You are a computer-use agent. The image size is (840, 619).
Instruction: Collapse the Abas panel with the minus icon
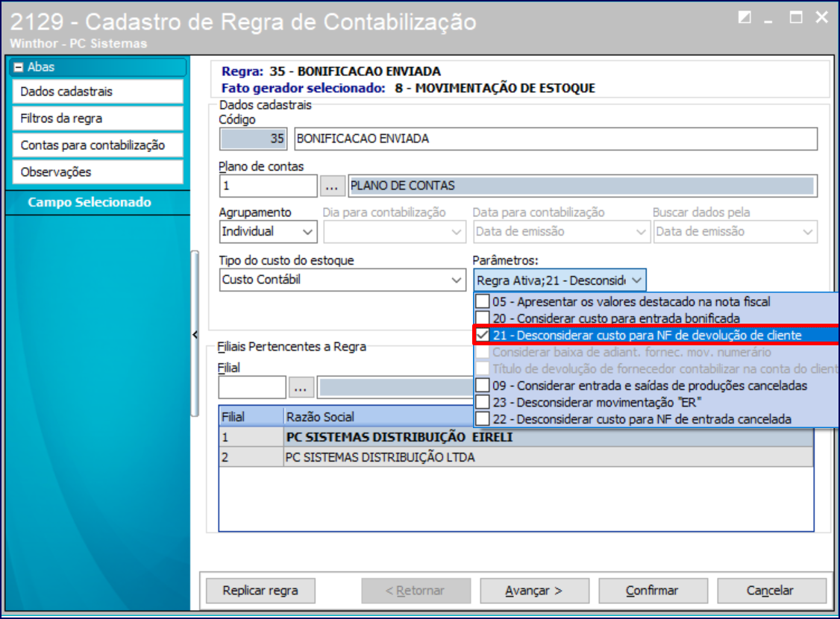19,67
